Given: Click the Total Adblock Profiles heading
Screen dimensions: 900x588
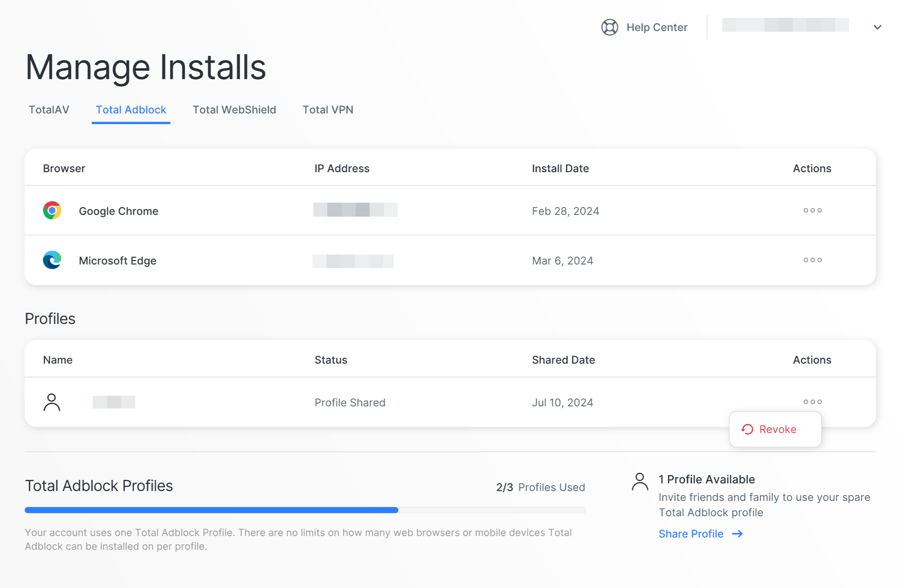Looking at the screenshot, I should [x=99, y=486].
